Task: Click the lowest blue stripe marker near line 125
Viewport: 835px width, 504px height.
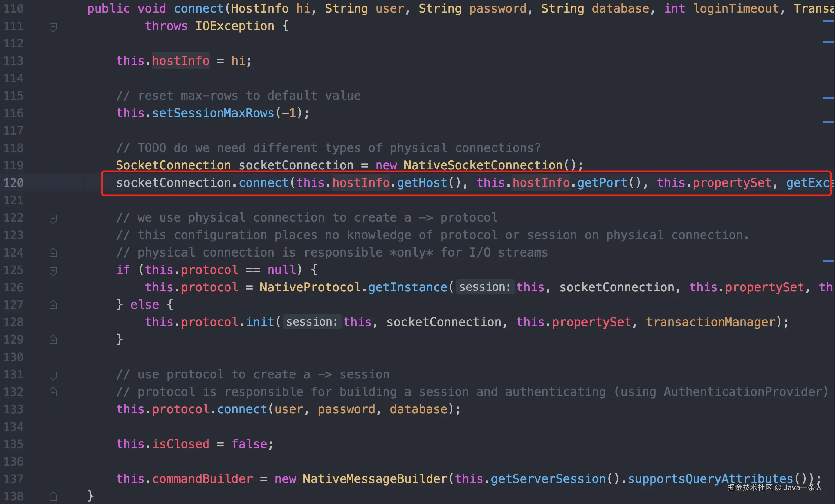Action: pyautogui.click(x=828, y=261)
